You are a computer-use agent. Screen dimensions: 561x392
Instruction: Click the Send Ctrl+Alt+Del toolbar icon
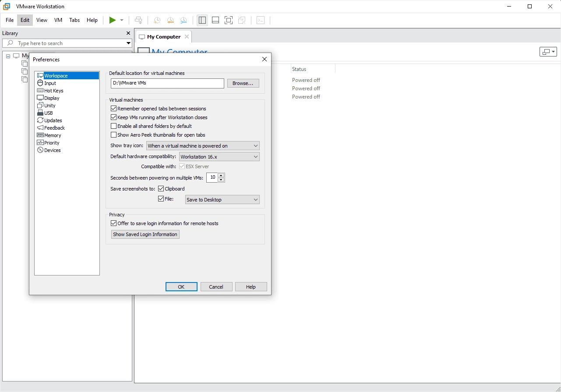pos(138,20)
